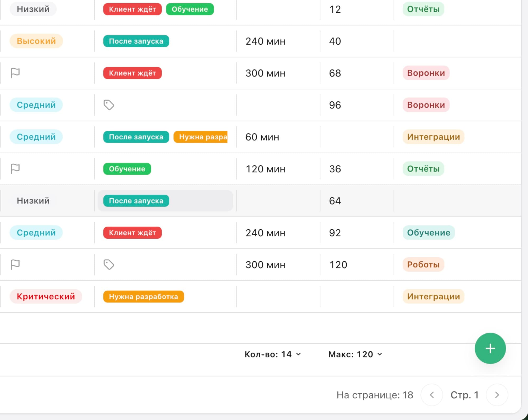The width and height of the screenshot is (528, 420).
Task: Click the cell with value 64
Action: (x=357, y=201)
